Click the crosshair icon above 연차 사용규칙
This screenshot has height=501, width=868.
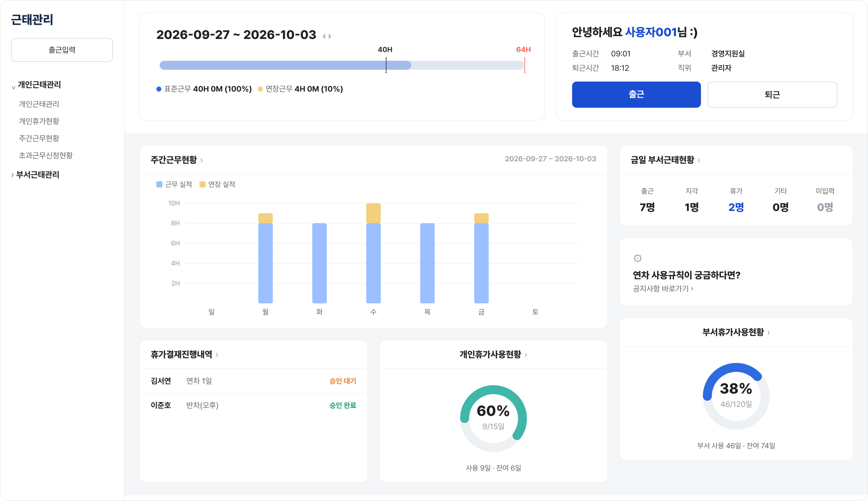pyautogui.click(x=638, y=258)
